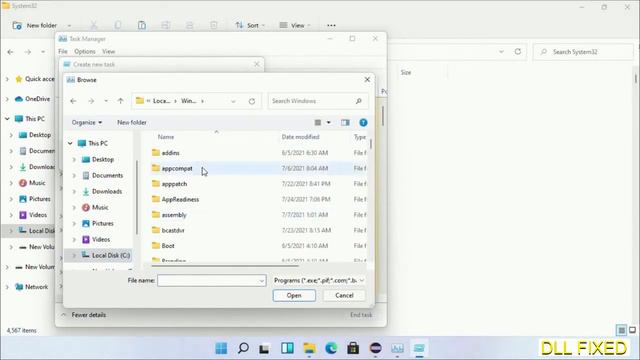Expand Local Disk (C:) in Browse tree
The image size is (640, 360).
coord(74,256)
